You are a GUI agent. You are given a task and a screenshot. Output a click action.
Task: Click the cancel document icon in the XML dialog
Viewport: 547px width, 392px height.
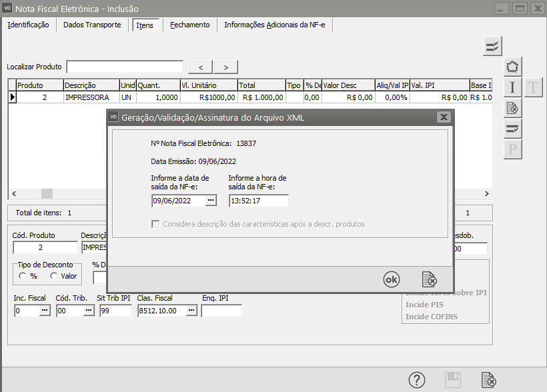(429, 280)
